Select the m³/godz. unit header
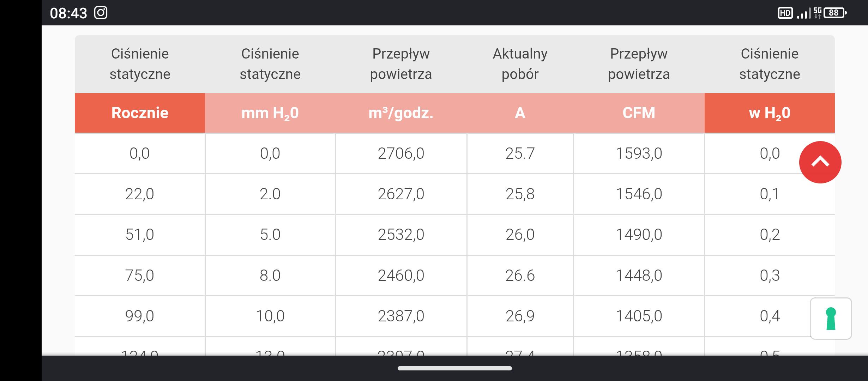The width and height of the screenshot is (868, 381). [x=401, y=113]
